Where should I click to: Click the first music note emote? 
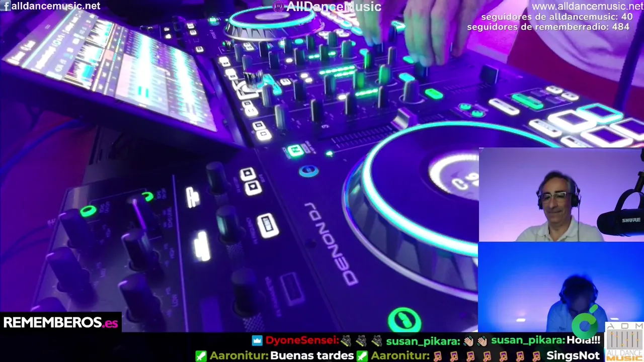tap(438, 356)
